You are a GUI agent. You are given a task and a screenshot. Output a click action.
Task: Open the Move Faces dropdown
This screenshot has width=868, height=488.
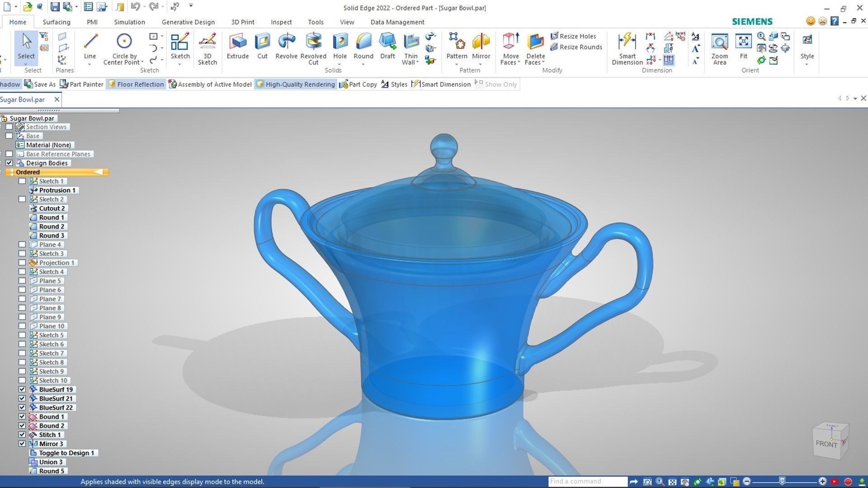[519, 63]
